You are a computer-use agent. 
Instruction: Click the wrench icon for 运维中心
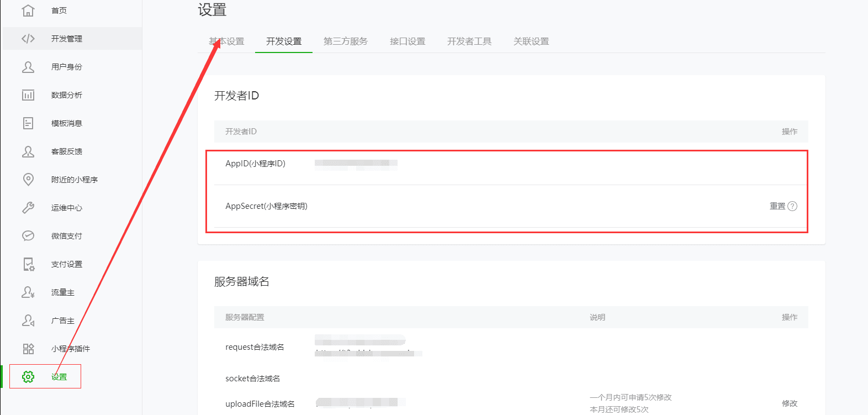coord(28,208)
